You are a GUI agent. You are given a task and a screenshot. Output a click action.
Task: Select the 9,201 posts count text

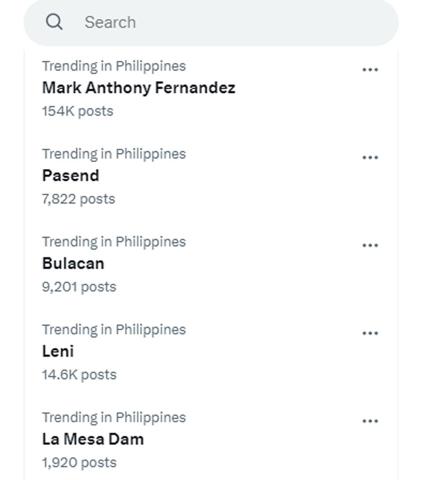tap(79, 287)
